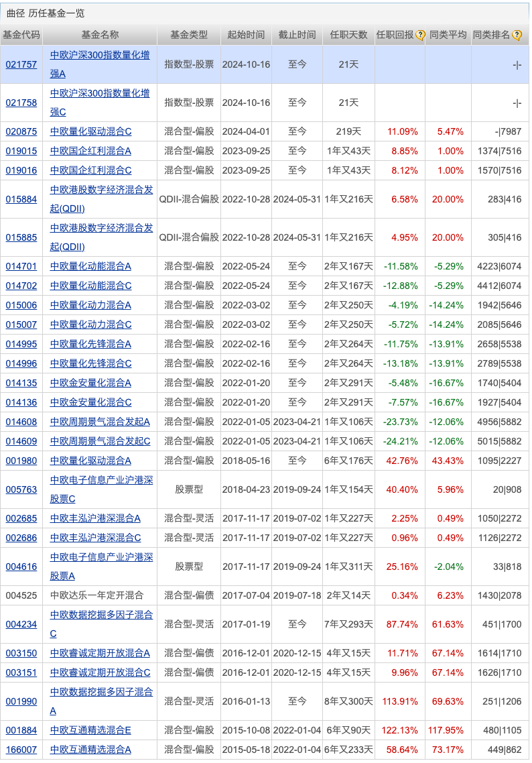Open 中欧沪深300指数量化增强C fund link
The width and height of the screenshot is (532, 763).
pos(100,103)
